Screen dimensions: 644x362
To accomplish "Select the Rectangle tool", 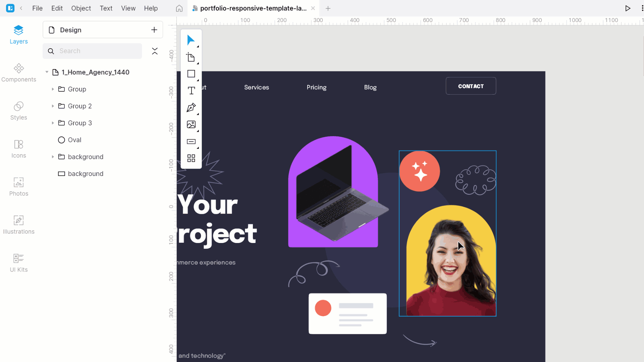I will [191, 74].
